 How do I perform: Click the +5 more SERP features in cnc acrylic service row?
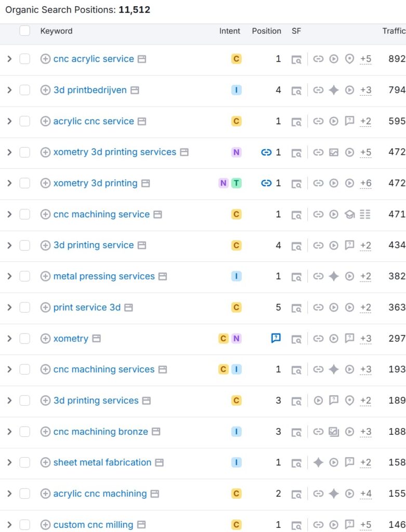pyautogui.click(x=365, y=59)
